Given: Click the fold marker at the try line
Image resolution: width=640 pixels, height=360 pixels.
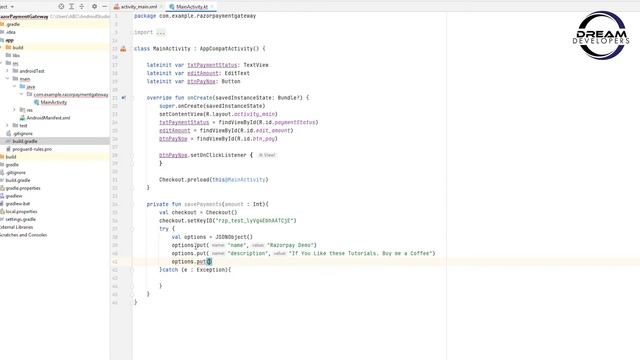Looking at the screenshot, I should (132, 229).
